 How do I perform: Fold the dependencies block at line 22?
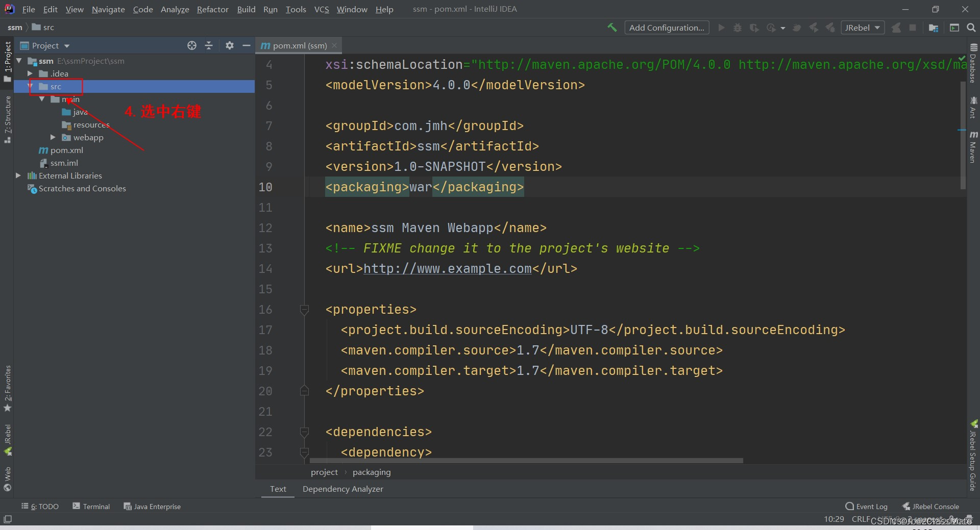[x=304, y=432]
